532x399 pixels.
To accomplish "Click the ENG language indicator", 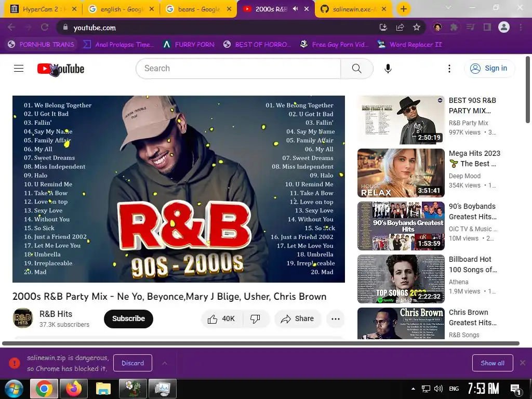I will click(x=454, y=389).
